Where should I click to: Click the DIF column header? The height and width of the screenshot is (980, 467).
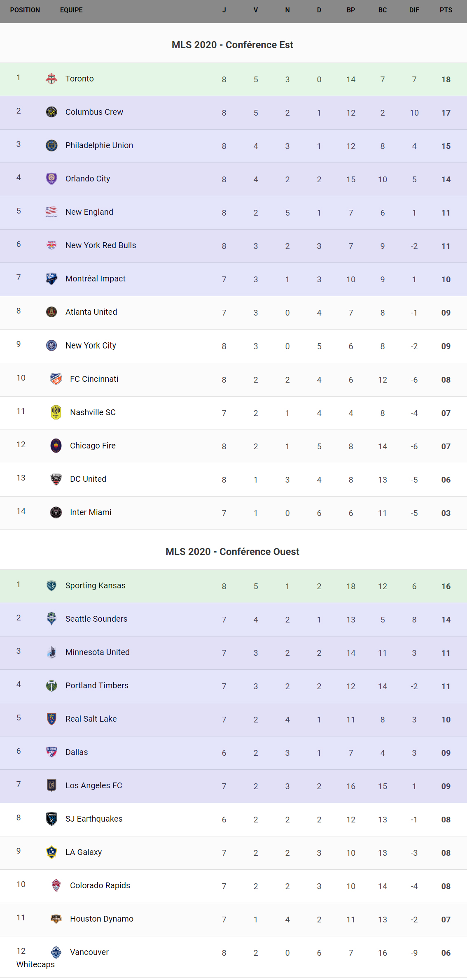coord(414,10)
